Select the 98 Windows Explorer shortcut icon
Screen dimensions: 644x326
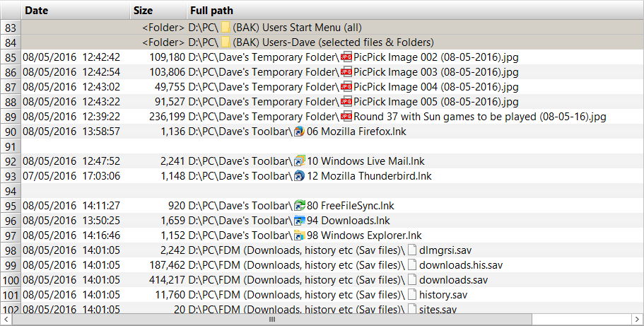point(300,235)
